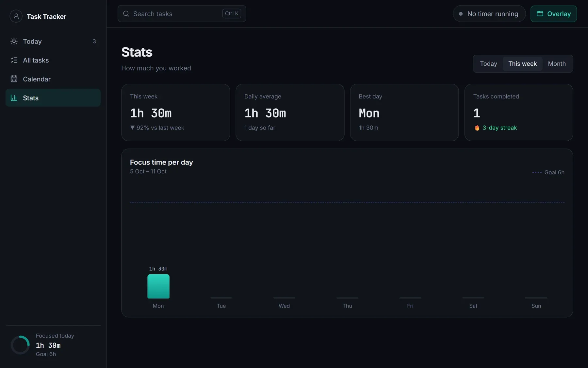
Task: Switch the stats range to Today
Action: pyautogui.click(x=488, y=64)
